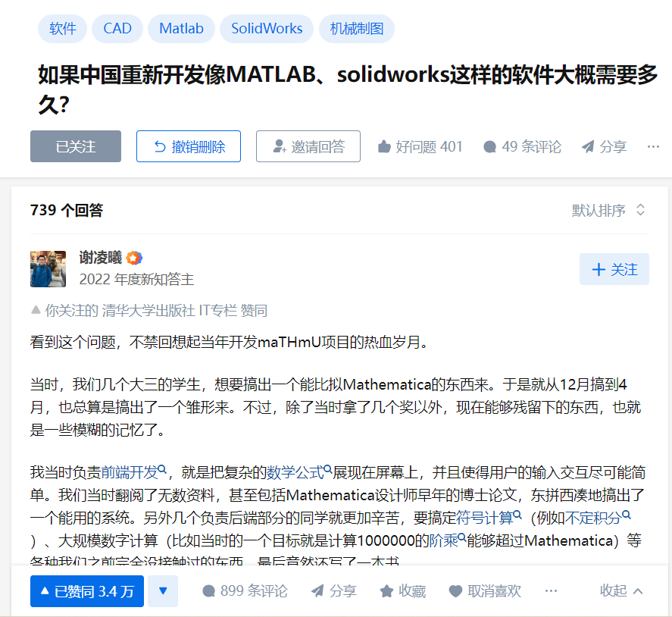Toggle the 已赞同 3.4 万 upvote button

87,590
